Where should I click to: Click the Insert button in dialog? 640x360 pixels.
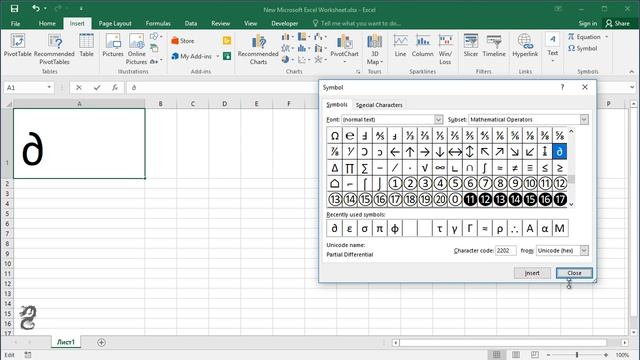point(532,273)
